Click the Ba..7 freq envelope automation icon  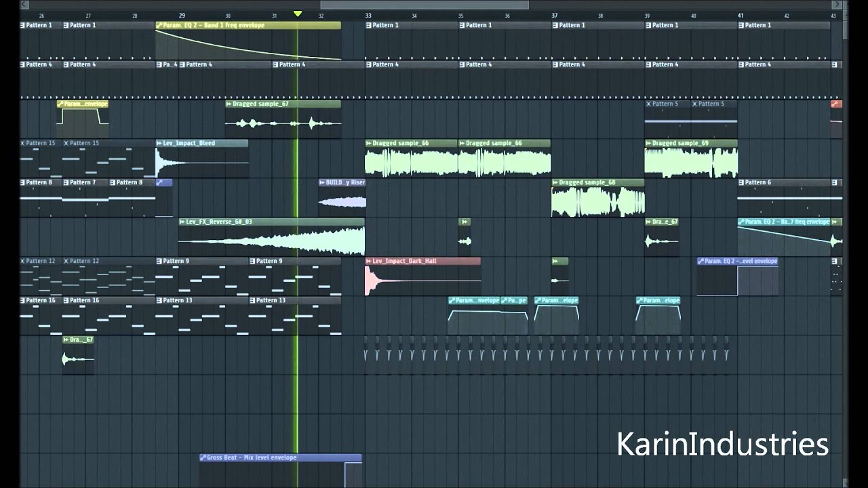tap(741, 222)
